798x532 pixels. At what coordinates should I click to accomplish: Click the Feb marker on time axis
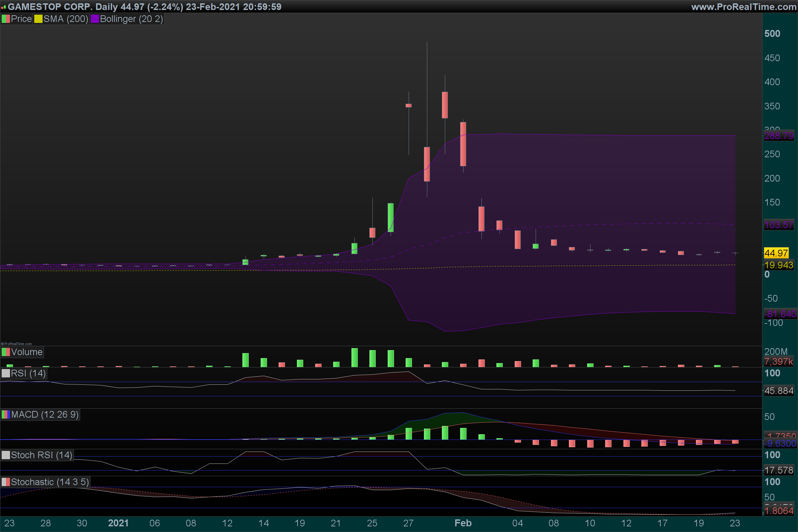[x=463, y=523]
